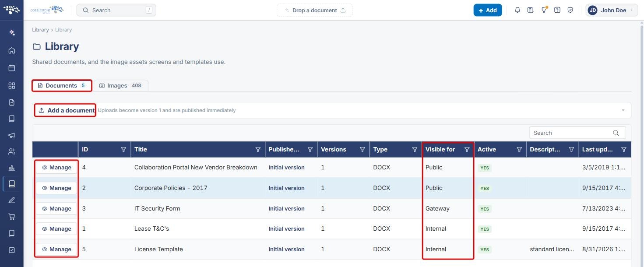Click the blue Add button
644x267 pixels.
coord(488,10)
